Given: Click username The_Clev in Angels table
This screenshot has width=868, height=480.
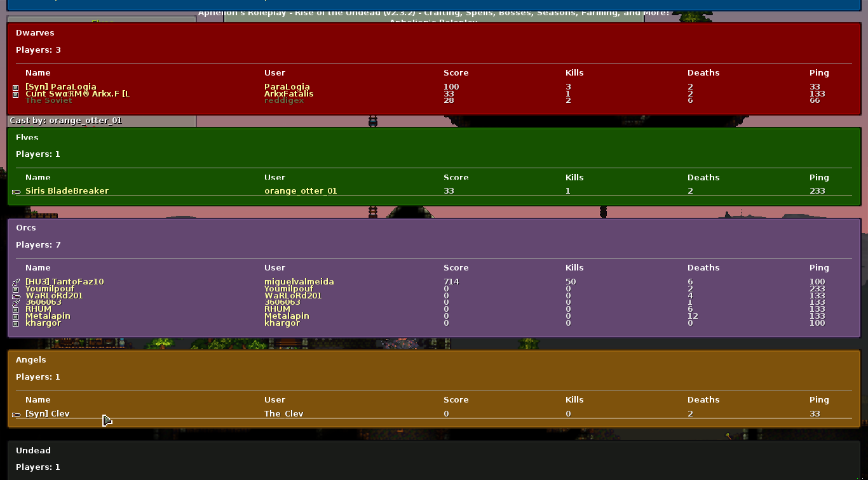Looking at the screenshot, I should tap(283, 414).
